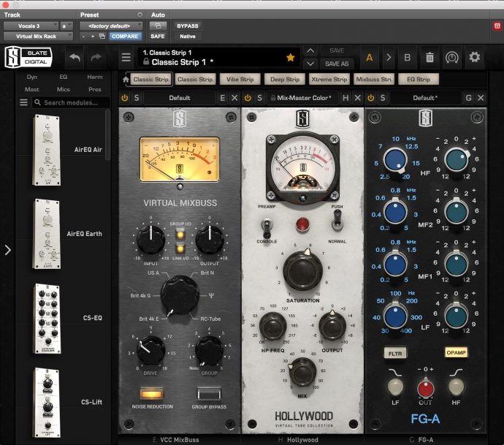This screenshot has width=504, height=445.
Task: Solo the Hollywood module
Action: [260, 98]
